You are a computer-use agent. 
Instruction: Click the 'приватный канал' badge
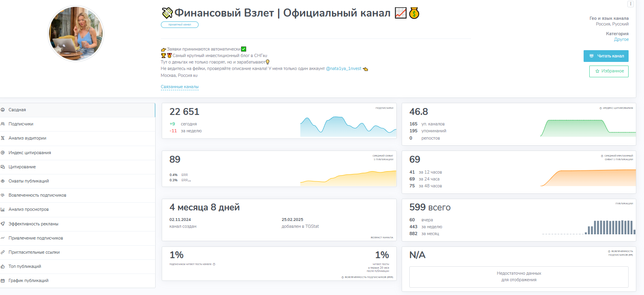(x=180, y=25)
